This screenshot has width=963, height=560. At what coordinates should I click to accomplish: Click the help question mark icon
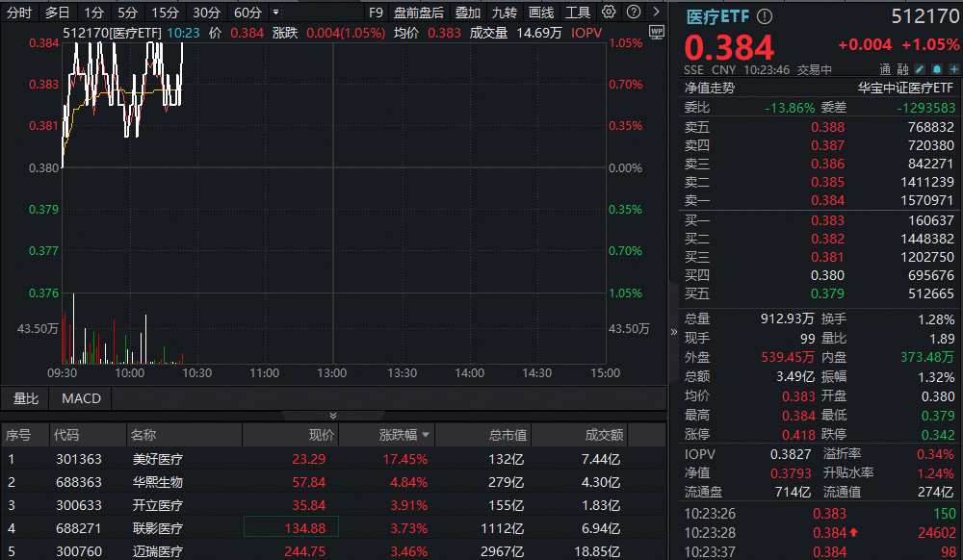pos(634,12)
